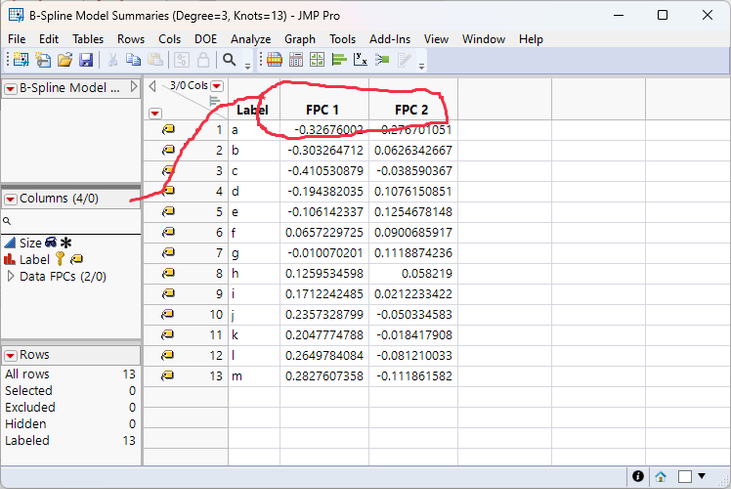Open the Rows panel red triangle menu
Image resolution: width=731 pixels, height=489 pixels.
pos(10,355)
